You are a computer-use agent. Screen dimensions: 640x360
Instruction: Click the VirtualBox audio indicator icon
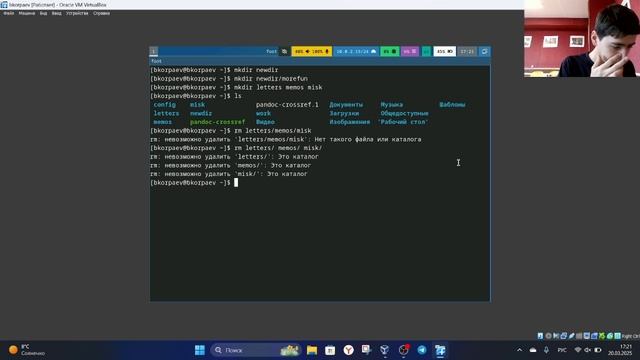click(x=556, y=336)
